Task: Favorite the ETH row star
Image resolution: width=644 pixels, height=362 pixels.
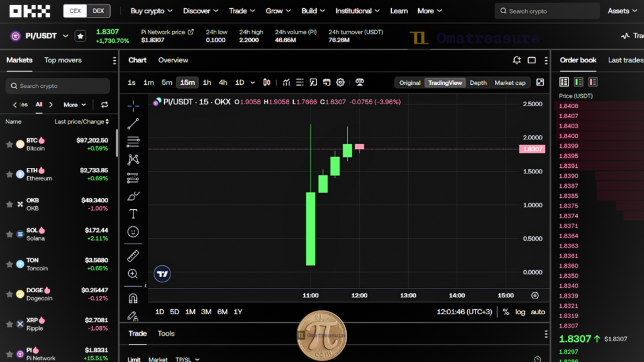Action: 9,175
